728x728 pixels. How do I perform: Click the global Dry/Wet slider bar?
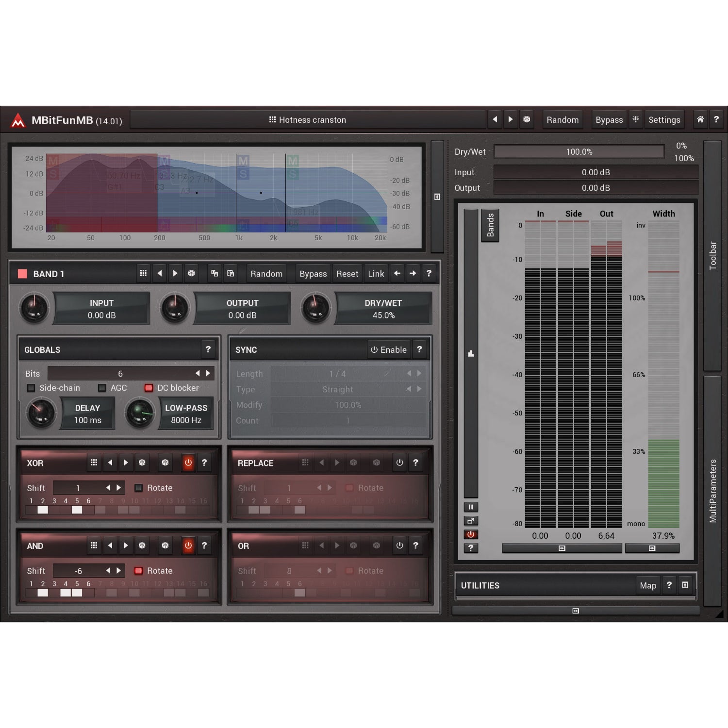point(579,152)
